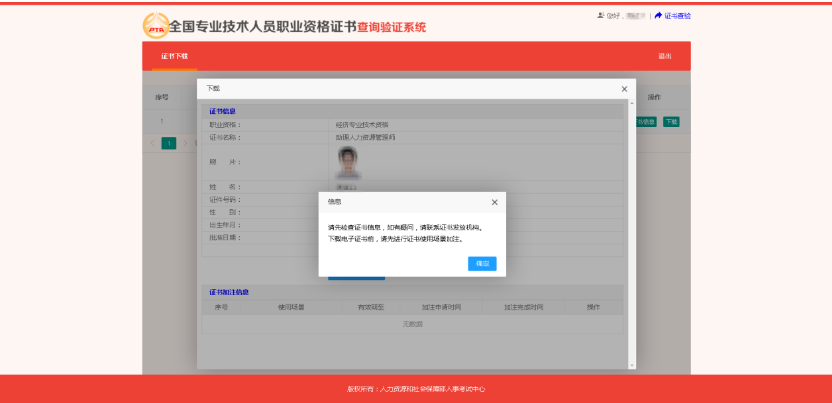Click the green 下载 button in table row
This screenshot has height=403, width=832.
pyautogui.click(x=671, y=122)
